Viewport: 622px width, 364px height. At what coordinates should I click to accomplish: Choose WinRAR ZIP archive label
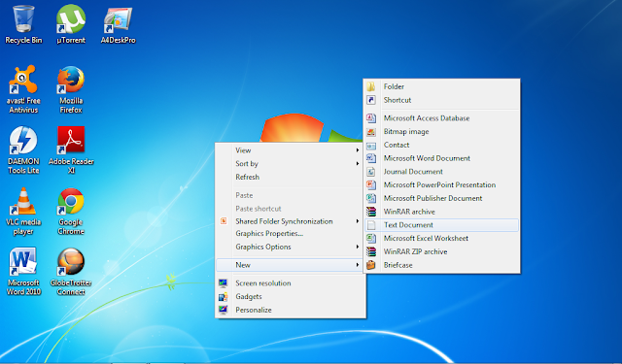[x=415, y=251]
